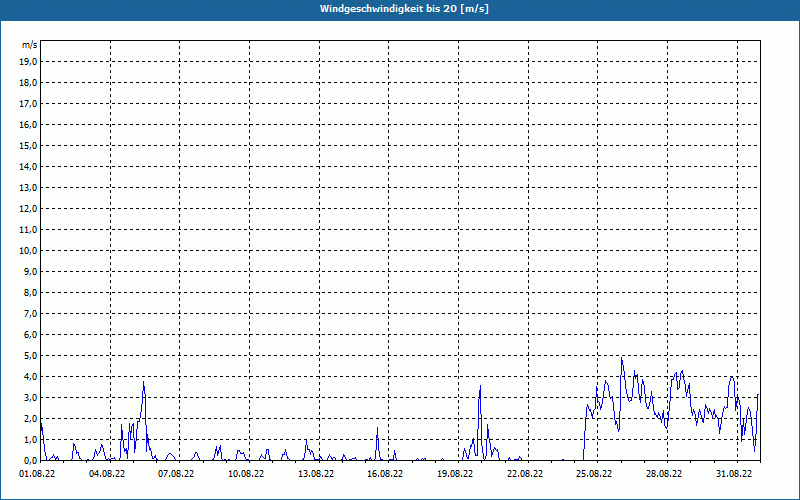Select the 16.08.22 date label
This screenshot has height=500, width=800.
[385, 473]
